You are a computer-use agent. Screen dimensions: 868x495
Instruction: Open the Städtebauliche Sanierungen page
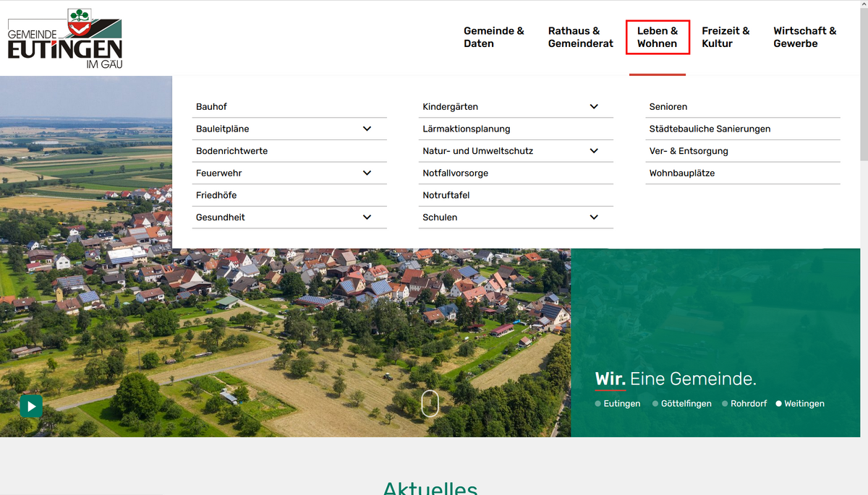click(710, 129)
